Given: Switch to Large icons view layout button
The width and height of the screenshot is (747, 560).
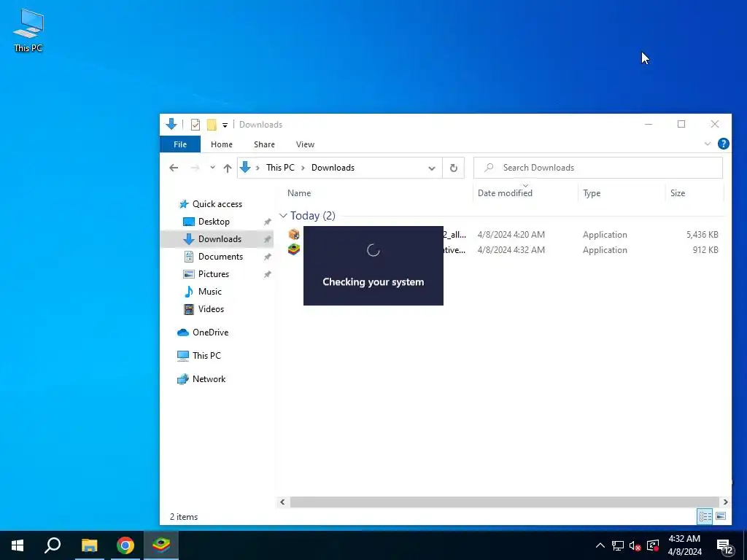Looking at the screenshot, I should coord(721,516).
